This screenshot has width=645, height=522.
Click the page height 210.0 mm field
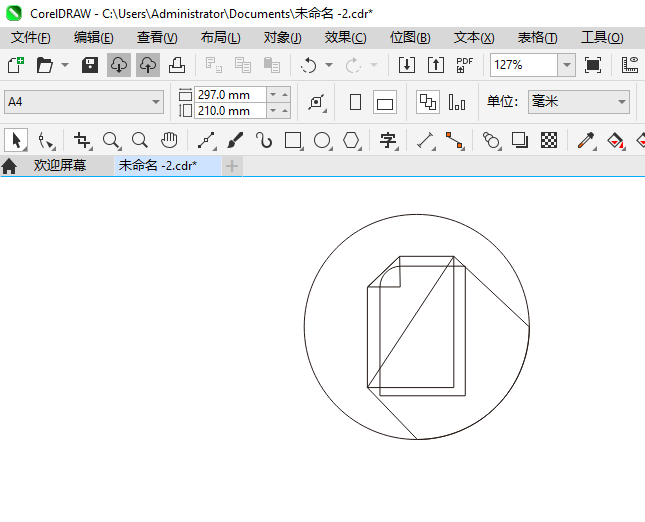coord(230,111)
